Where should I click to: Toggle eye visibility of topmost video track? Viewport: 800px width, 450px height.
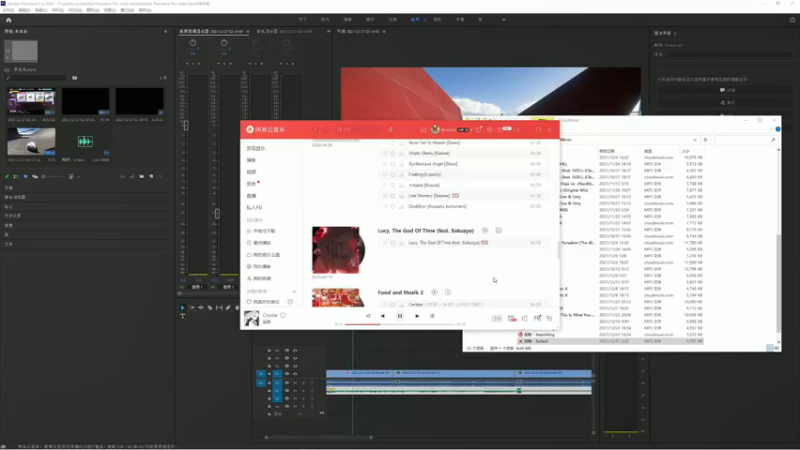pos(295,351)
